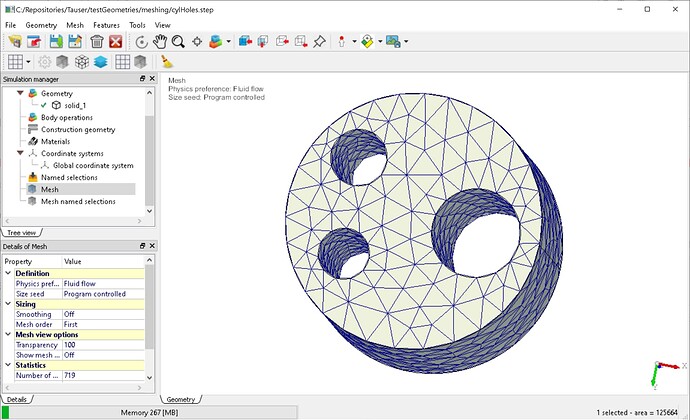This screenshot has height=420, width=690.
Task: Collapse the Coordinate systems tree node
Action: tap(20, 153)
